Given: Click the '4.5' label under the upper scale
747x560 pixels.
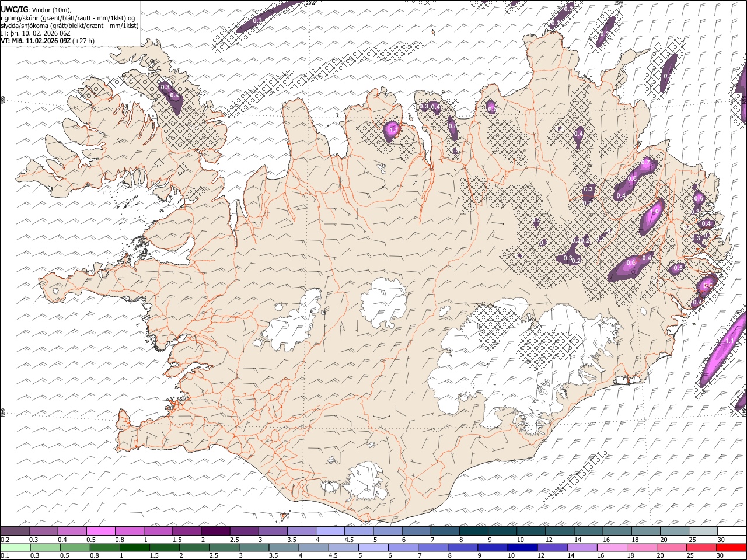Looking at the screenshot, I should click(349, 540).
